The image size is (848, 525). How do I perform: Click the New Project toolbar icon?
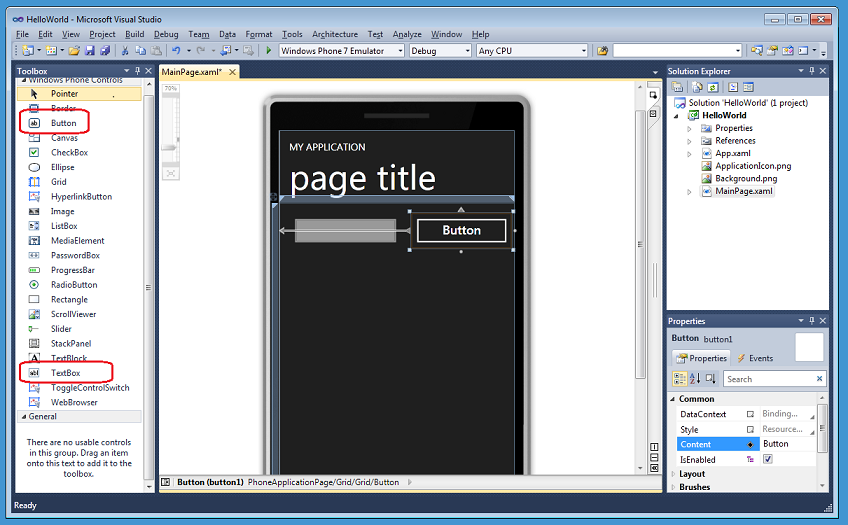(x=28, y=50)
